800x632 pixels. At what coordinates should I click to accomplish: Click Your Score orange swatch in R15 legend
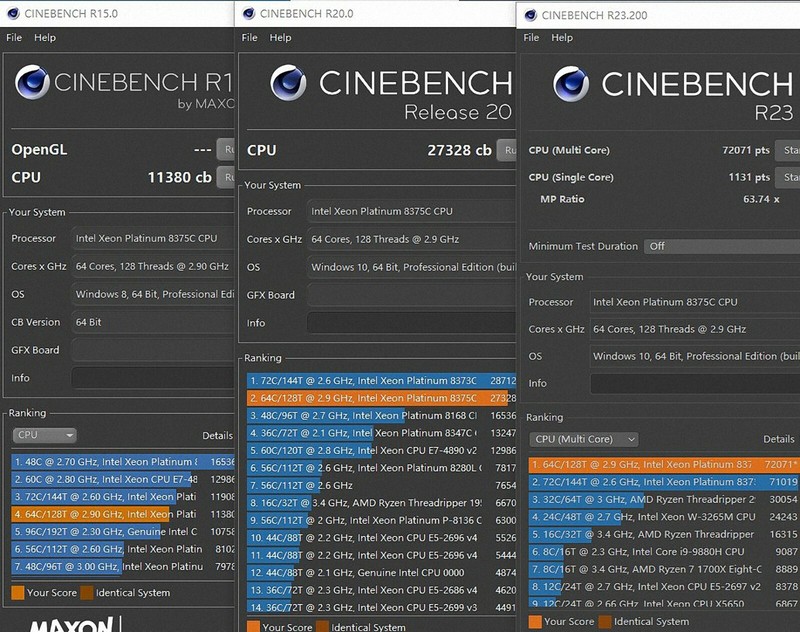click(18, 592)
